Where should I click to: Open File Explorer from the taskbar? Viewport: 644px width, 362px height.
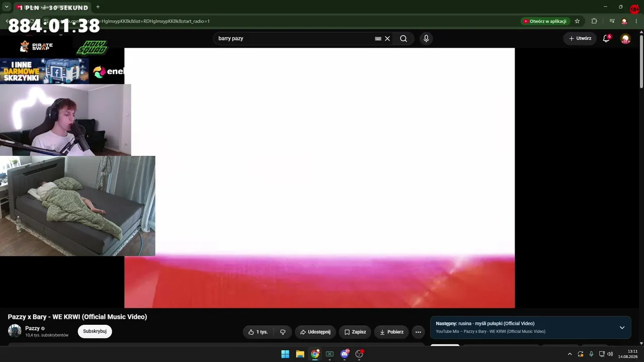point(300,354)
